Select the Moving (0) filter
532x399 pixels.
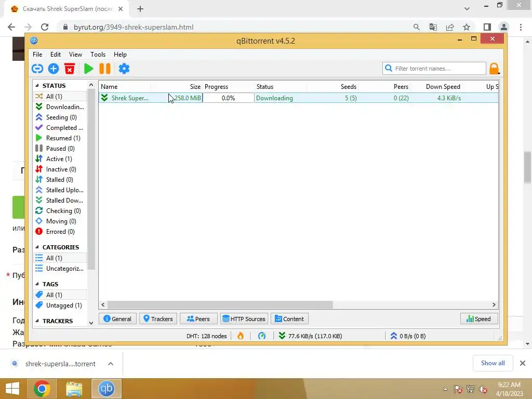pyautogui.click(x=60, y=221)
